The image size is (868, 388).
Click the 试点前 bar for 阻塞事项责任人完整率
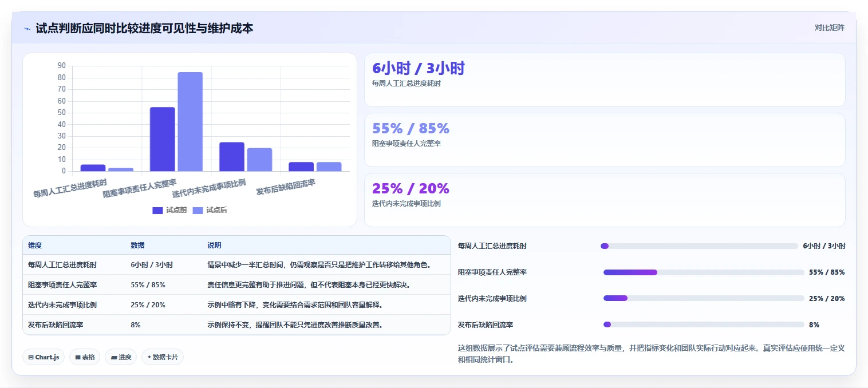163,139
